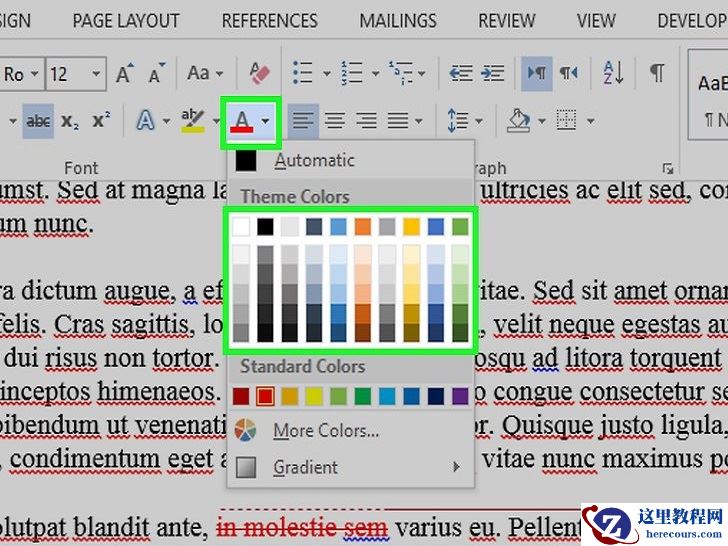Screen dimensions: 728x546
Task: Click the Decrease Indent icon
Action: (x=461, y=73)
